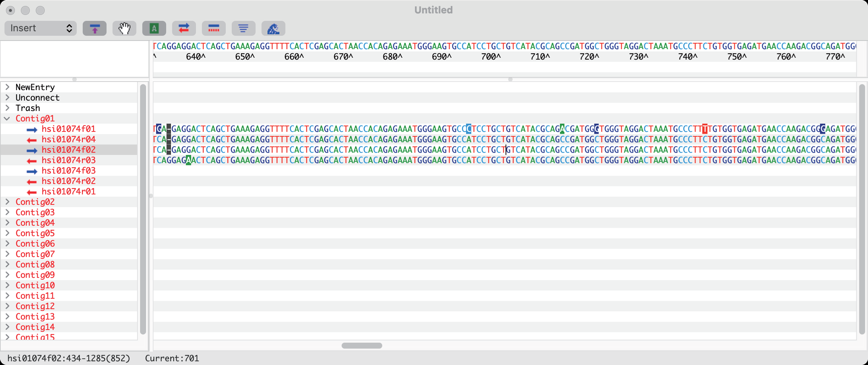Collapse the Contig01 node

click(7, 118)
